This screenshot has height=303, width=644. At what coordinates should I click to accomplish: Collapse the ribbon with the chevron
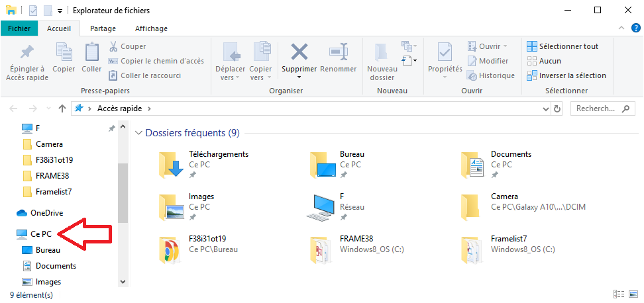[x=621, y=28]
